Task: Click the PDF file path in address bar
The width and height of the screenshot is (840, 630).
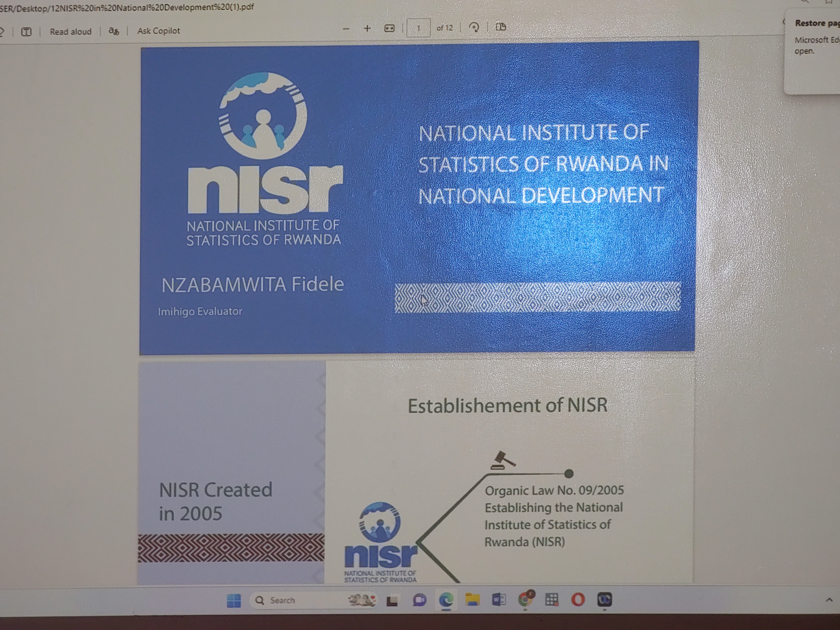Action: (x=127, y=7)
